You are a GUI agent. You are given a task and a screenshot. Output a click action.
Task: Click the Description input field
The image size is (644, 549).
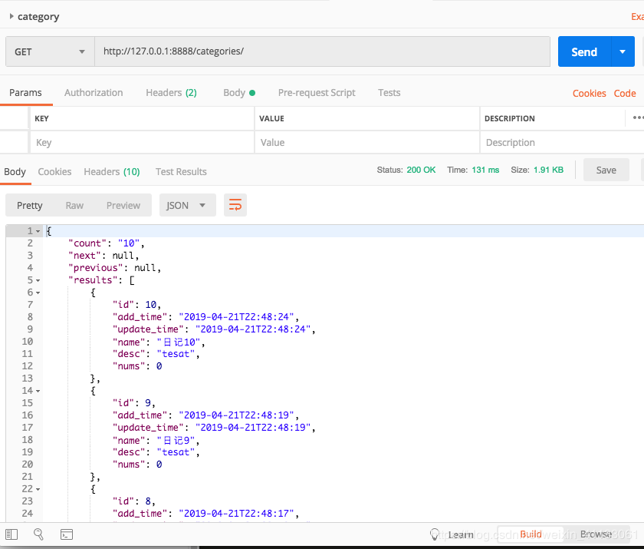562,142
